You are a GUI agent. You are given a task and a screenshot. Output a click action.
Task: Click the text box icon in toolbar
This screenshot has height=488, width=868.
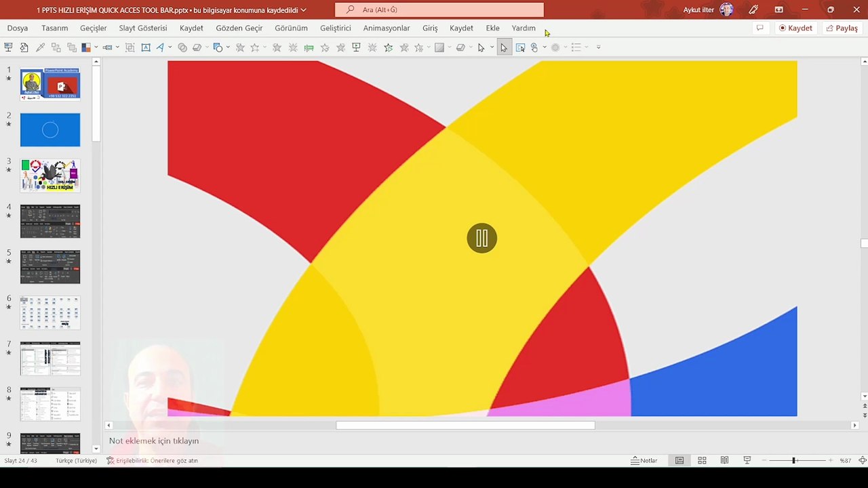point(145,47)
